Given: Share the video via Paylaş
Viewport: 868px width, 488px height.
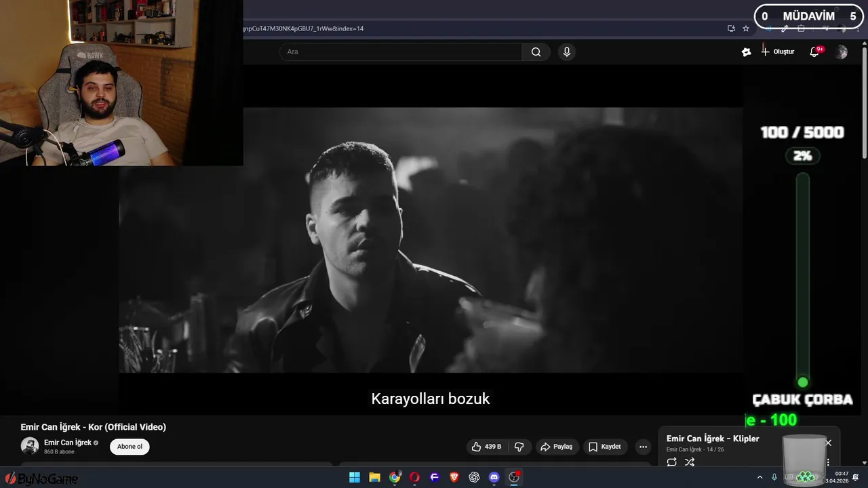Looking at the screenshot, I should click(556, 447).
